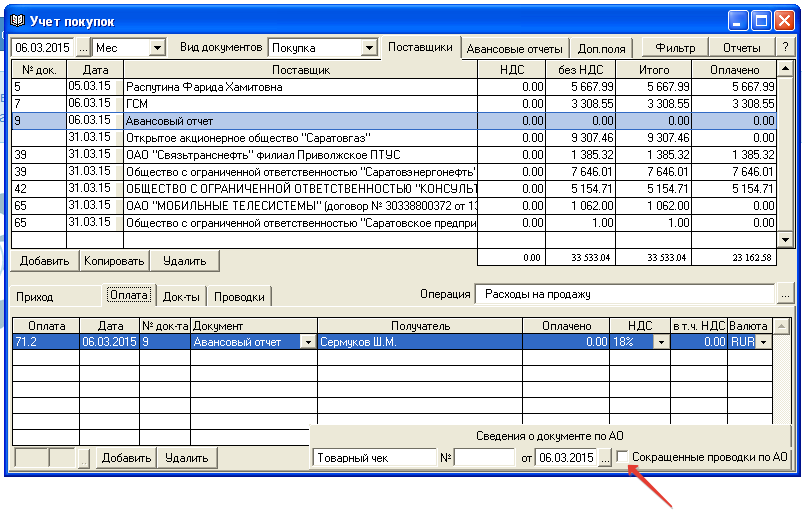
Task: Switch to the 'Проводки' tab
Action: (x=240, y=296)
